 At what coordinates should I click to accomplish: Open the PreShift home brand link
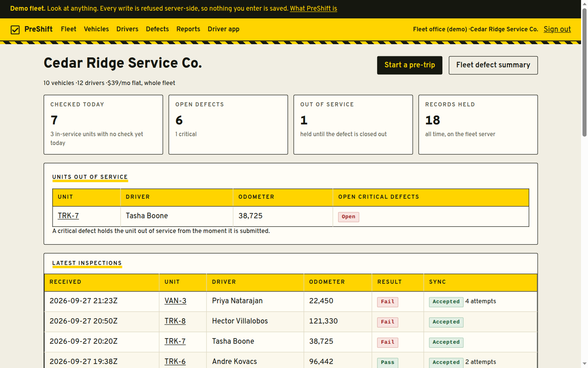(x=31, y=29)
